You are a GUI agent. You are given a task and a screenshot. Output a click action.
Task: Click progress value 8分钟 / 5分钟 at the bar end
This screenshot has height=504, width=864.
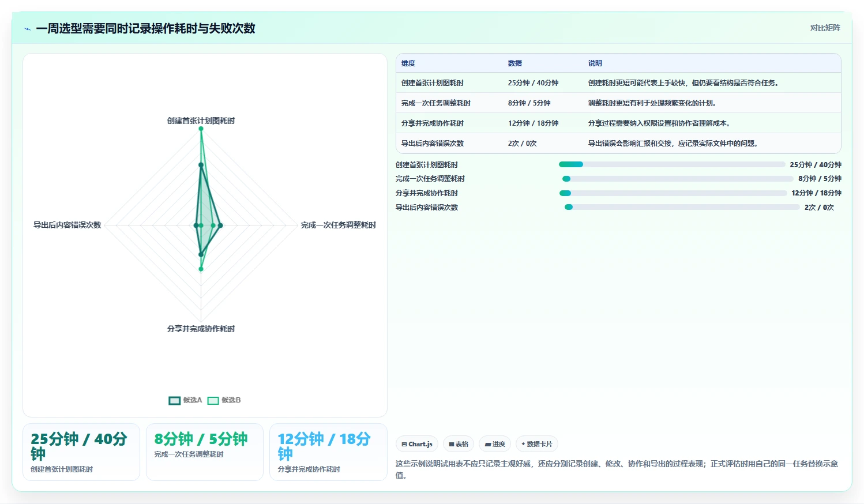click(x=820, y=179)
